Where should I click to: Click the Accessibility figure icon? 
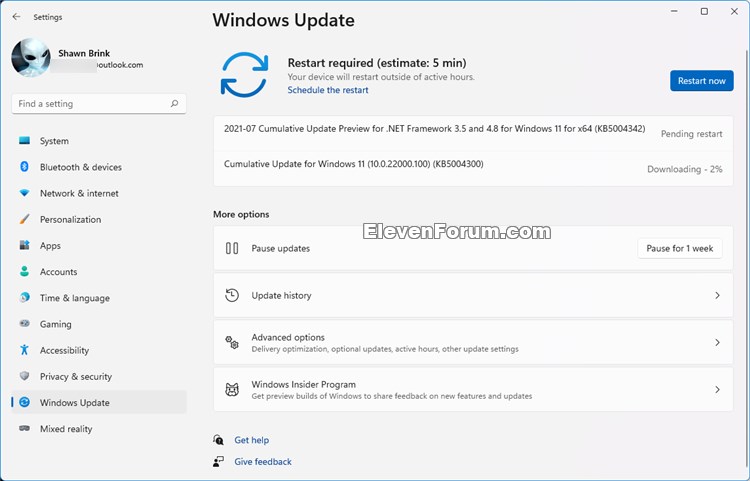(24, 350)
